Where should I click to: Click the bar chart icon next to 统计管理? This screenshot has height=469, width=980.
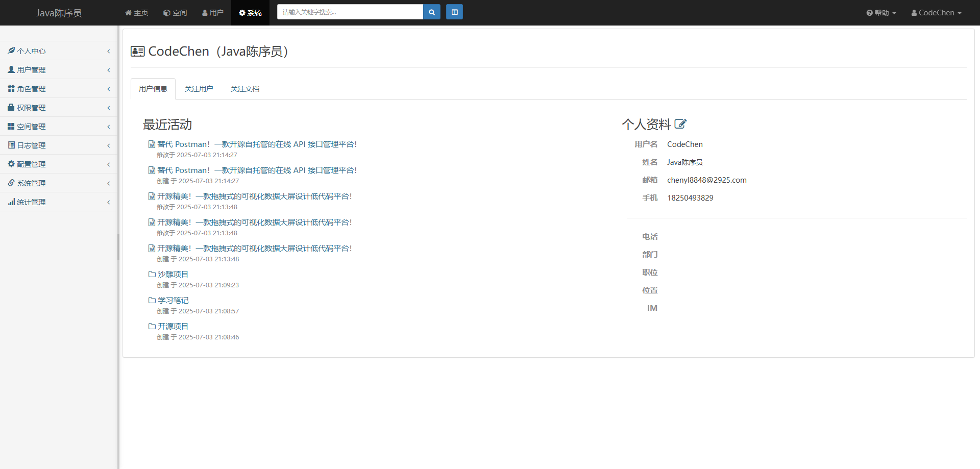click(x=11, y=202)
